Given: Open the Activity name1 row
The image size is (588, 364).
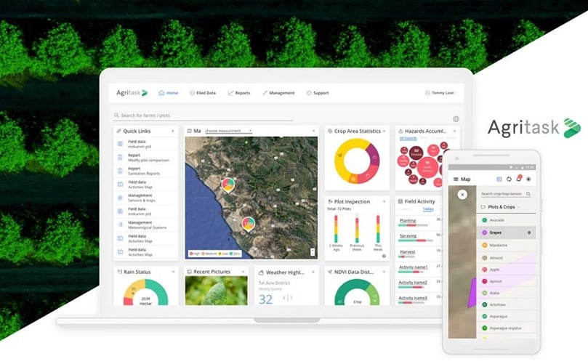Looking at the screenshot, I should click(x=419, y=269).
